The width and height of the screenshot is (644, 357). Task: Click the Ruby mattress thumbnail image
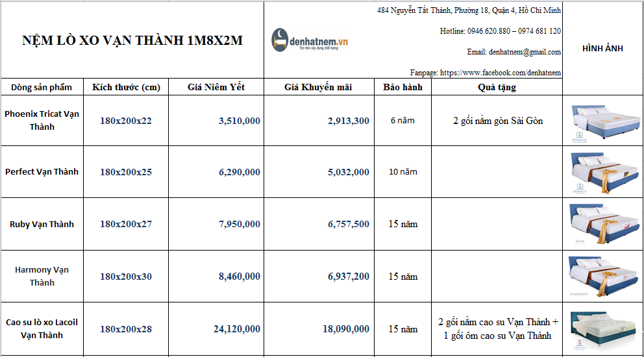(604, 224)
